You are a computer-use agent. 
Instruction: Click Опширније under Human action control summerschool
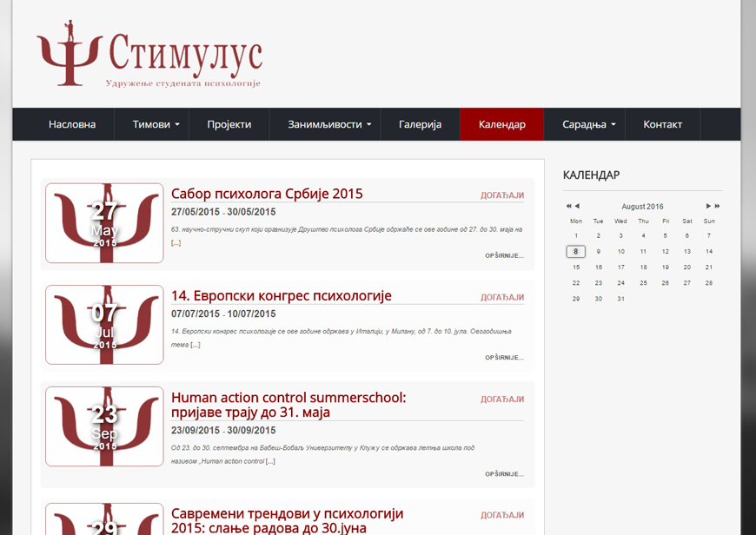(x=504, y=474)
